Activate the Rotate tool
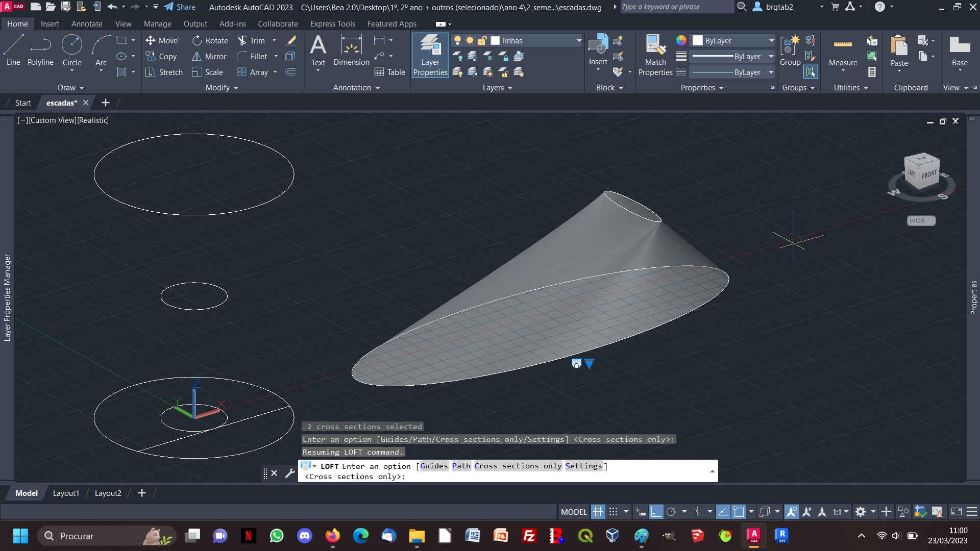 210,40
